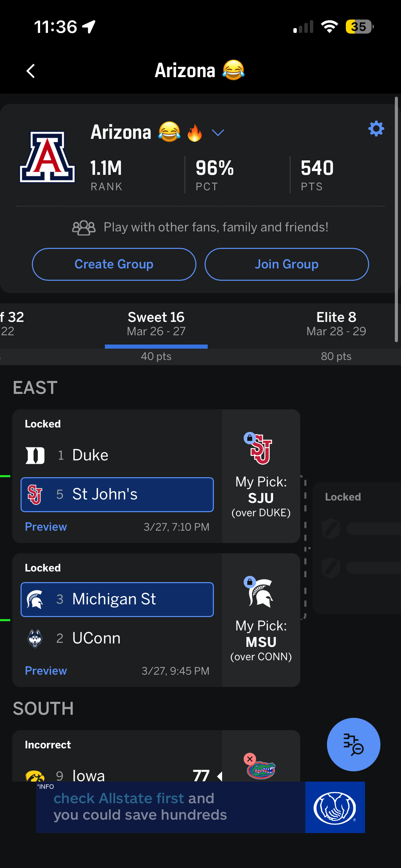Select UConn as the winner
The image size is (401, 868).
pyautogui.click(x=117, y=638)
